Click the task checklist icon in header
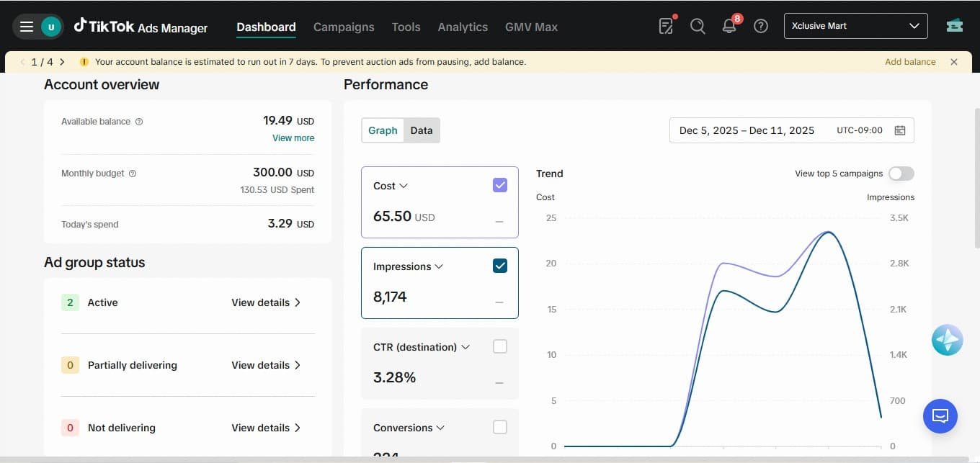The image size is (980, 463). 667,26
